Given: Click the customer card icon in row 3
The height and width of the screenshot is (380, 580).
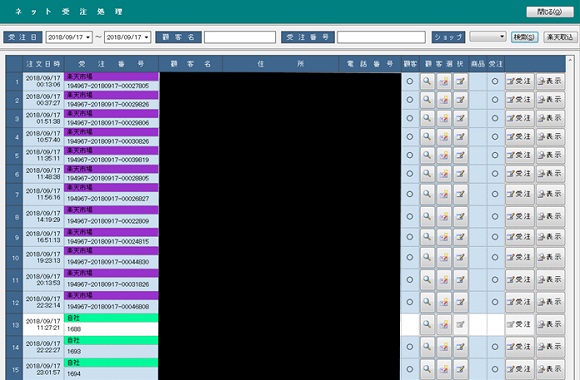Looking at the screenshot, I should pyautogui.click(x=444, y=118).
